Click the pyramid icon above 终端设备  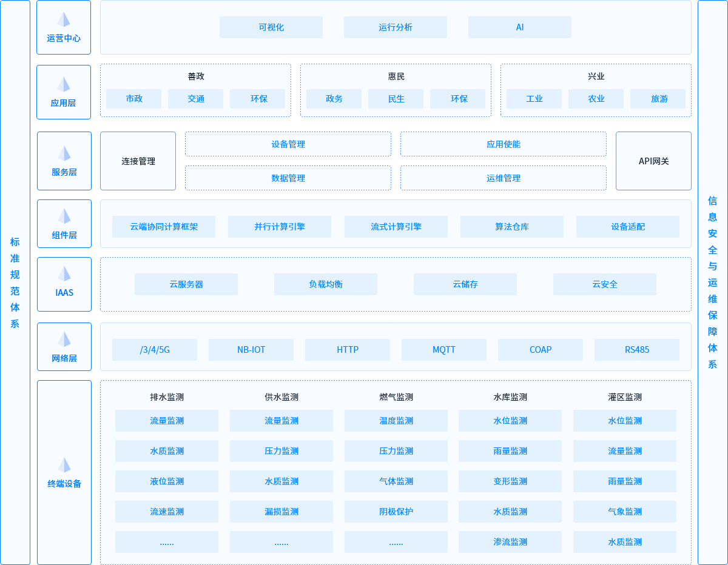(64, 465)
